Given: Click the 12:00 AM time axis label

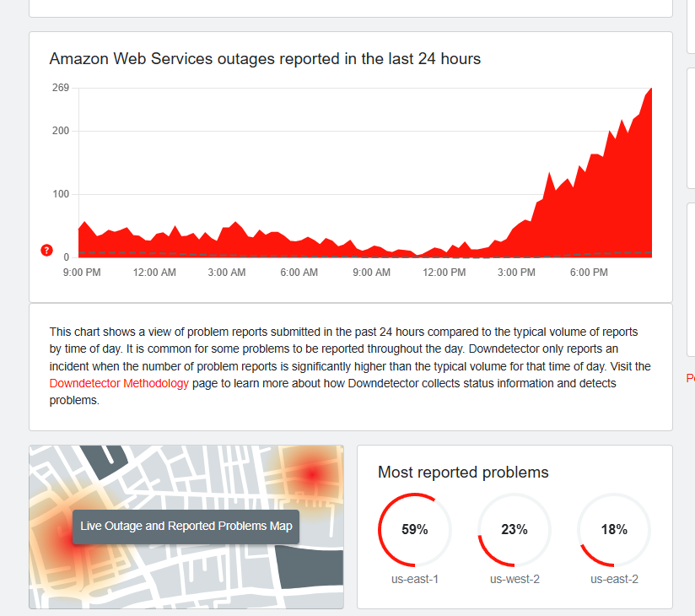Looking at the screenshot, I should [154, 273].
